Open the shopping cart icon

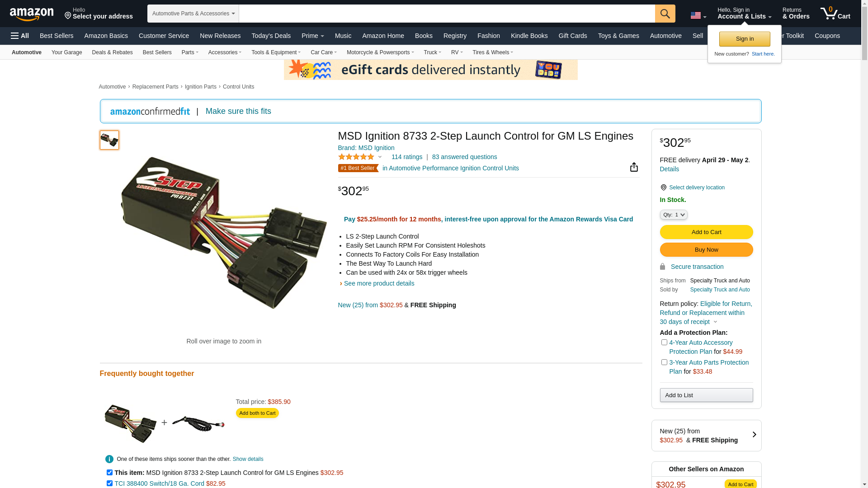pos(835,14)
